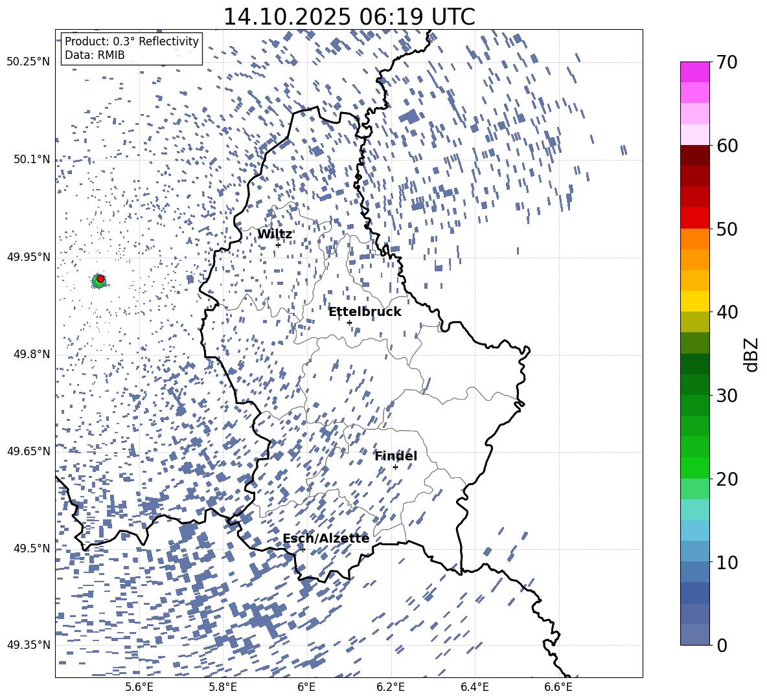This screenshot has width=767, height=700.
Task: Click the Findel station cross marker
Action: tap(395, 467)
